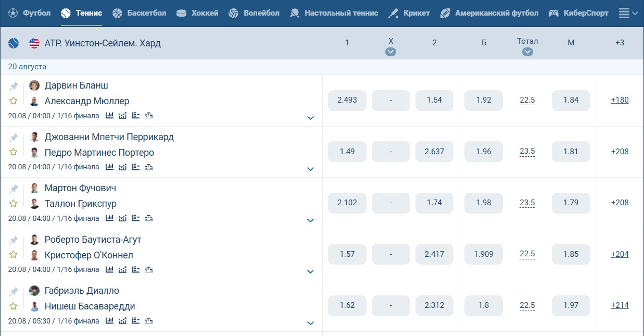Favorite the Blanch vs Muller match star
This screenshot has height=336, width=644.
[14, 101]
